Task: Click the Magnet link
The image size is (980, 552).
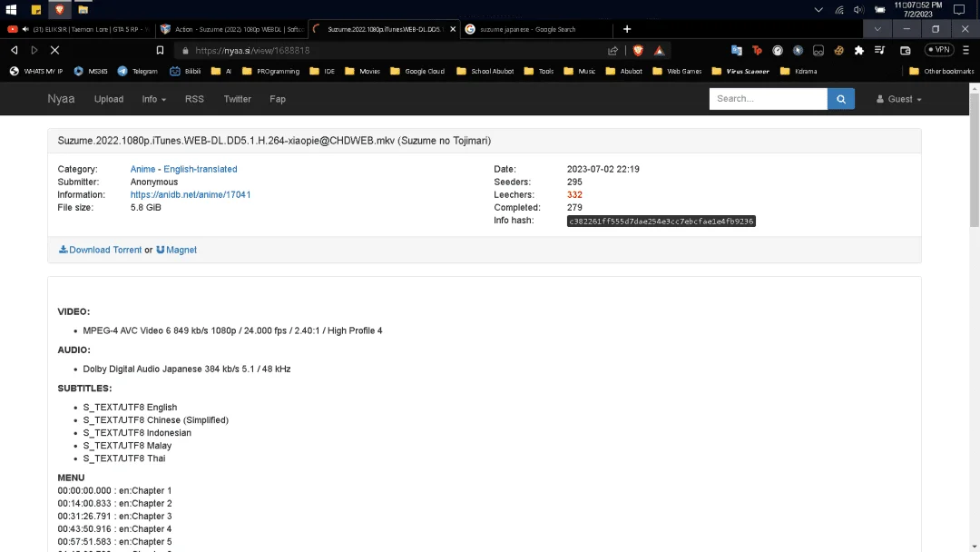Action: pyautogui.click(x=176, y=250)
